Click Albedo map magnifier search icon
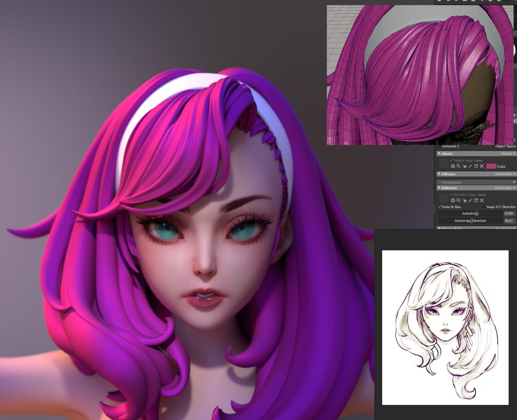Screen dimensions: 517x420 (458, 166)
